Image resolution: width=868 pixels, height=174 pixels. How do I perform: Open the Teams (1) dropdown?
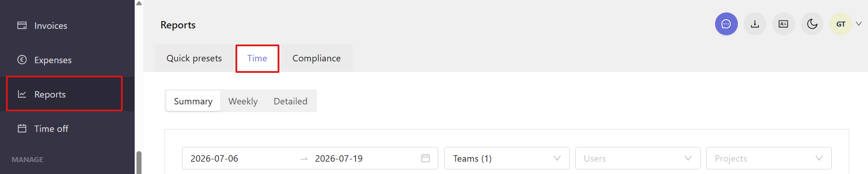tap(507, 158)
